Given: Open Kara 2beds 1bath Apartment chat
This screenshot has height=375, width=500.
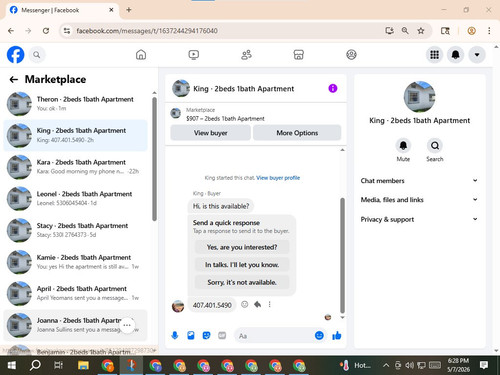Looking at the screenshot, I should [x=75, y=167].
